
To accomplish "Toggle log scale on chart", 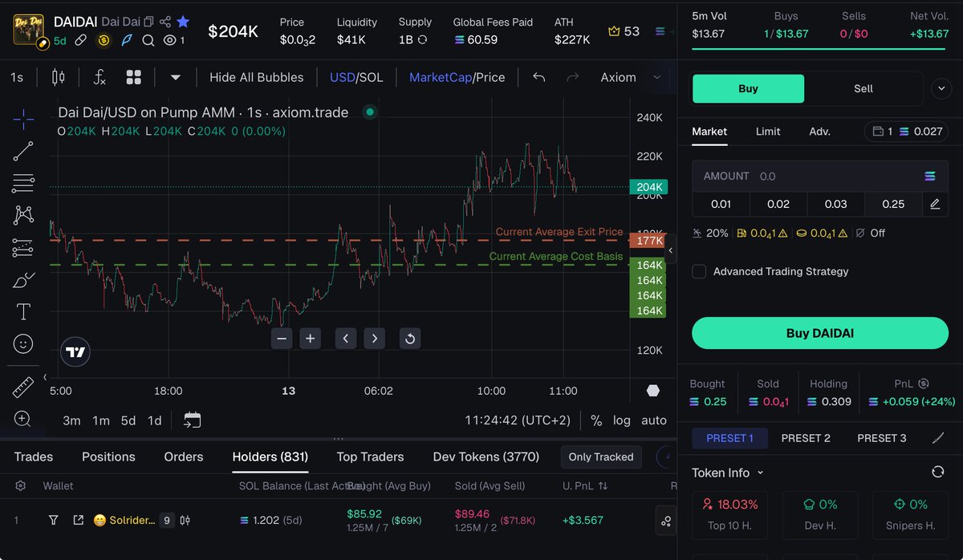I will [622, 420].
